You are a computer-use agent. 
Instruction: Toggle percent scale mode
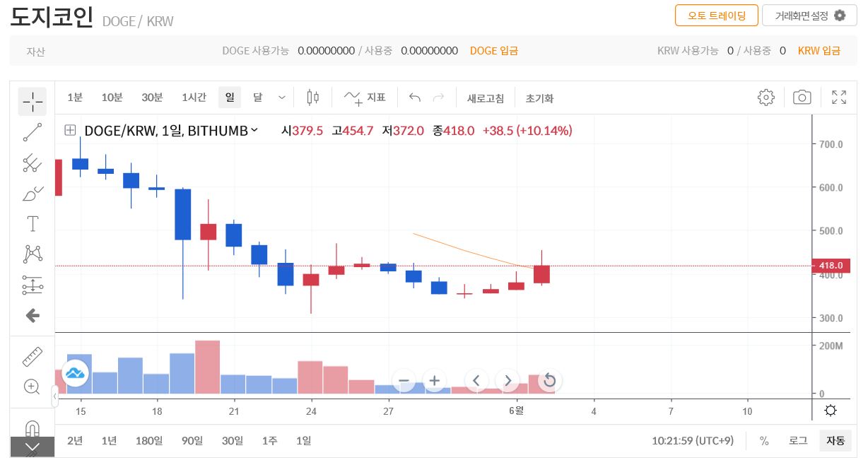(x=764, y=441)
